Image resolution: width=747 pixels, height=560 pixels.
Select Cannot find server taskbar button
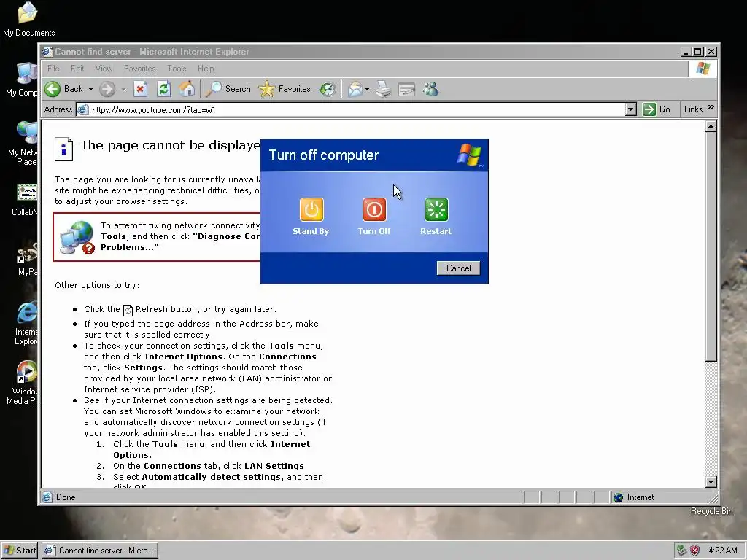(x=100, y=551)
